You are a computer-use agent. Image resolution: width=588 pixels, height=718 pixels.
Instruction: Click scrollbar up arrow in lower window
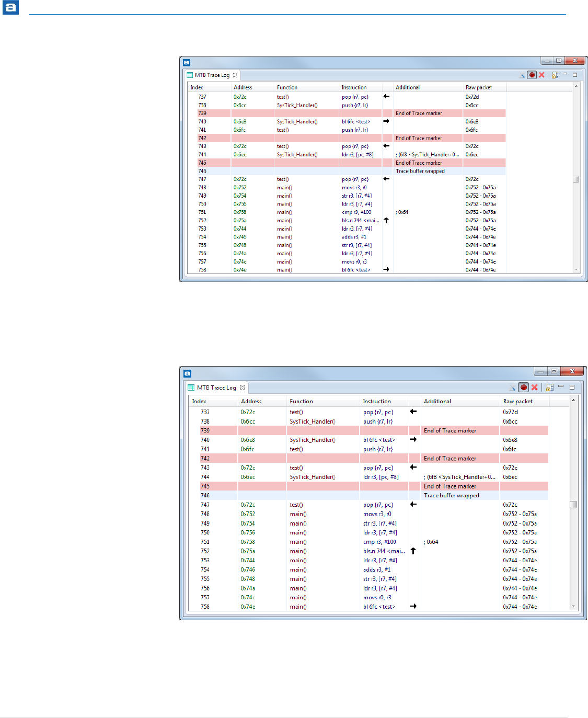click(x=573, y=400)
